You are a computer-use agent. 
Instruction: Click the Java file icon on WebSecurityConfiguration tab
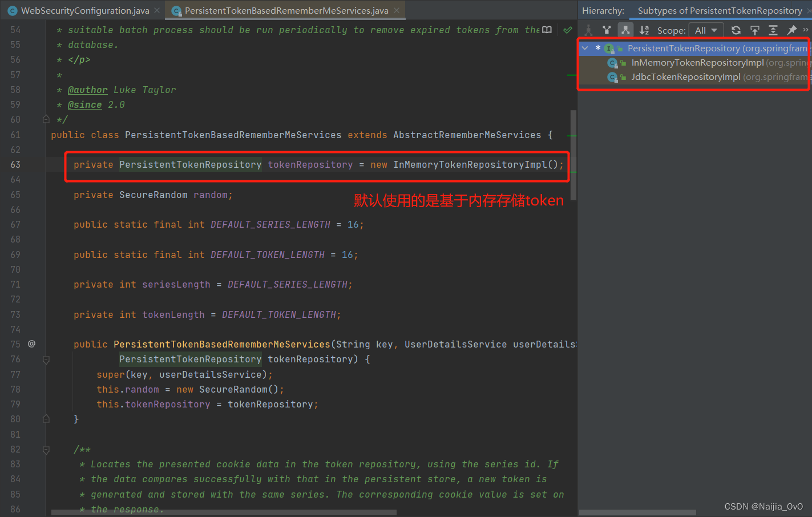(x=13, y=10)
